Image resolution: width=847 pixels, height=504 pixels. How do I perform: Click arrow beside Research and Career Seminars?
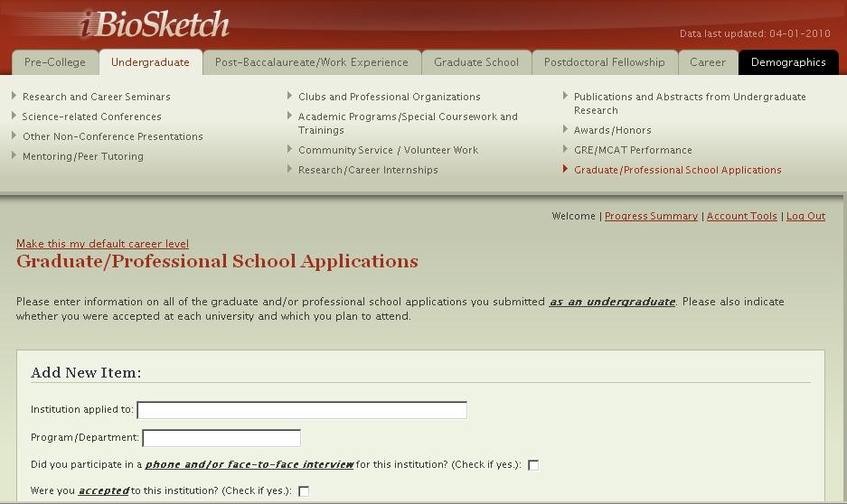click(x=14, y=96)
